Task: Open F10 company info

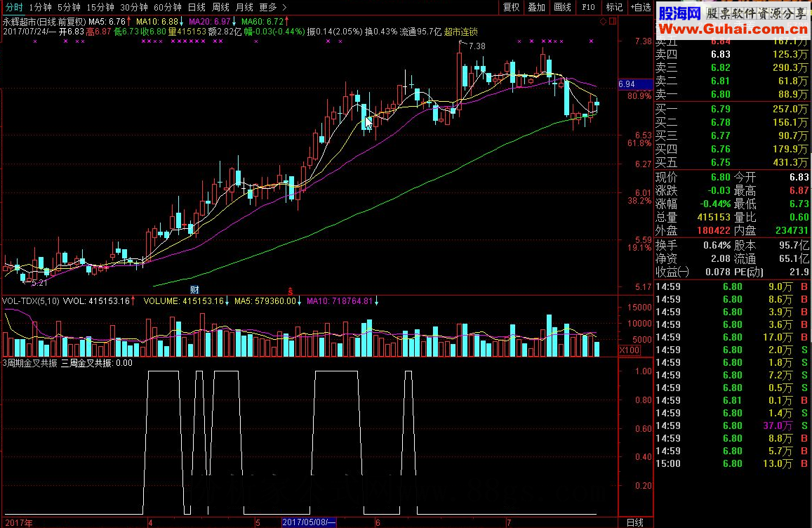Action: pos(588,7)
